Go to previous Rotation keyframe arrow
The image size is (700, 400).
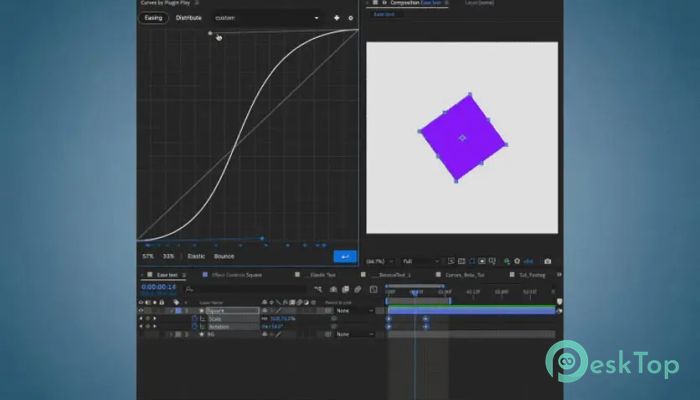[x=141, y=327]
